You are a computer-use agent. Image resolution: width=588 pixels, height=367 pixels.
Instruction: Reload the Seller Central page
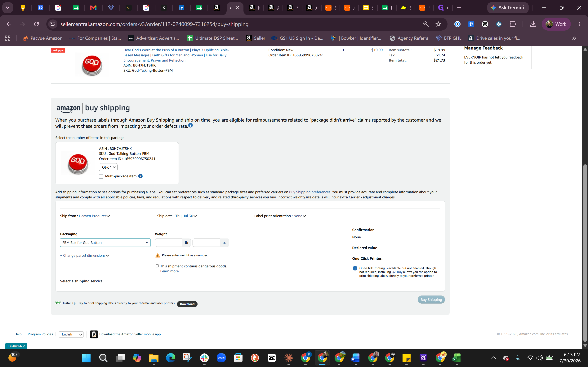[36, 24]
